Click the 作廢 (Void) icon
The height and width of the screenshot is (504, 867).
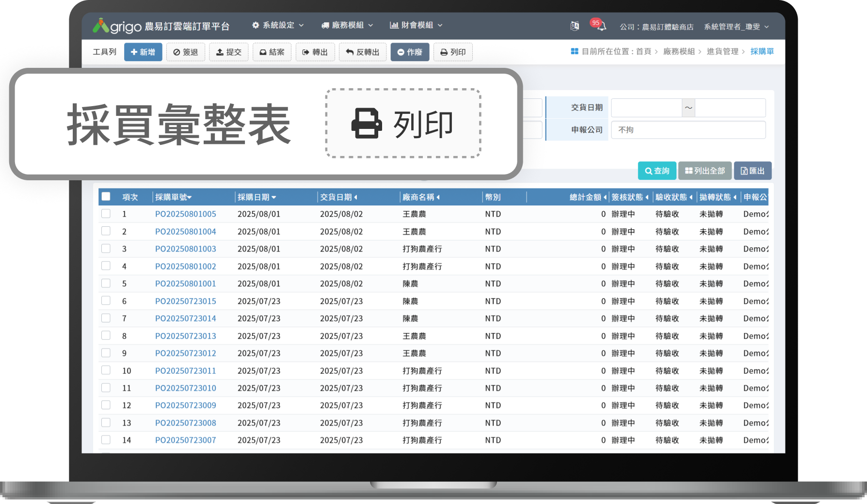coord(410,52)
